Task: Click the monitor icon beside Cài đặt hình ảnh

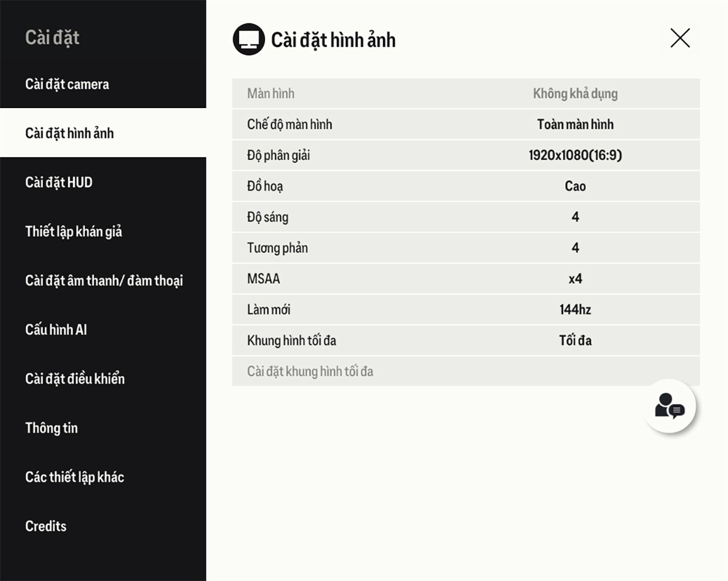Action: tap(249, 39)
